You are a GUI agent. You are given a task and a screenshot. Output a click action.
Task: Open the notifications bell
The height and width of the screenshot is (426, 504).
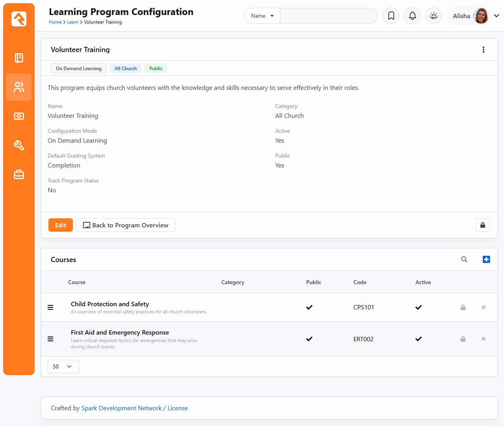pos(412,16)
